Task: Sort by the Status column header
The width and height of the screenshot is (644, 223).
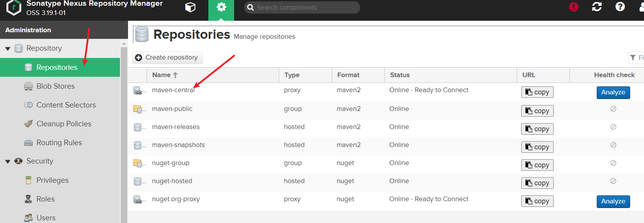Action: click(451, 75)
